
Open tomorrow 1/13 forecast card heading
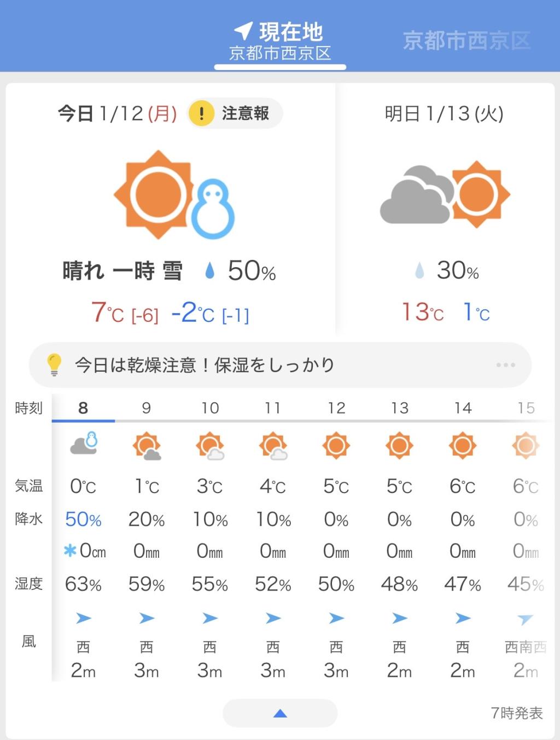point(444,114)
